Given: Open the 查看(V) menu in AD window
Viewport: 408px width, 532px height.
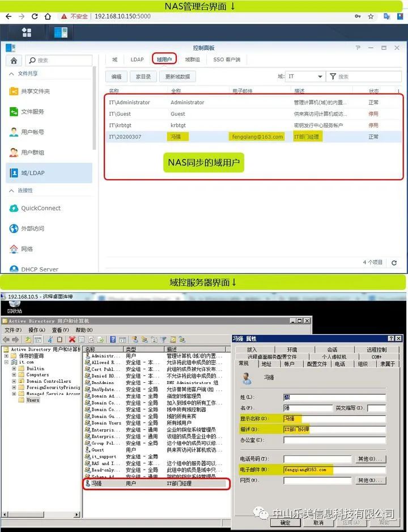Looking at the screenshot, I should [x=60, y=330].
